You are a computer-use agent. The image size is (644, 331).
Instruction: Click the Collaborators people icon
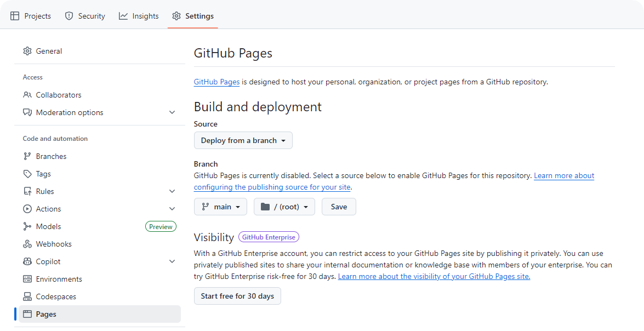tap(27, 95)
